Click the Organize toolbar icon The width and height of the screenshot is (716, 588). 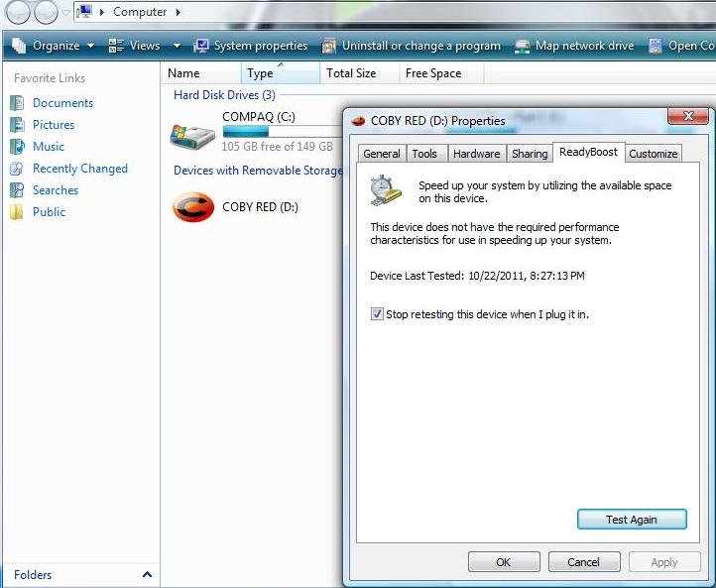(19, 46)
